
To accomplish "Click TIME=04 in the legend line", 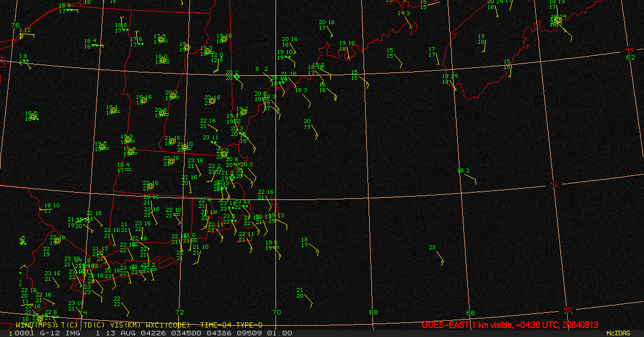I will click(x=217, y=325).
